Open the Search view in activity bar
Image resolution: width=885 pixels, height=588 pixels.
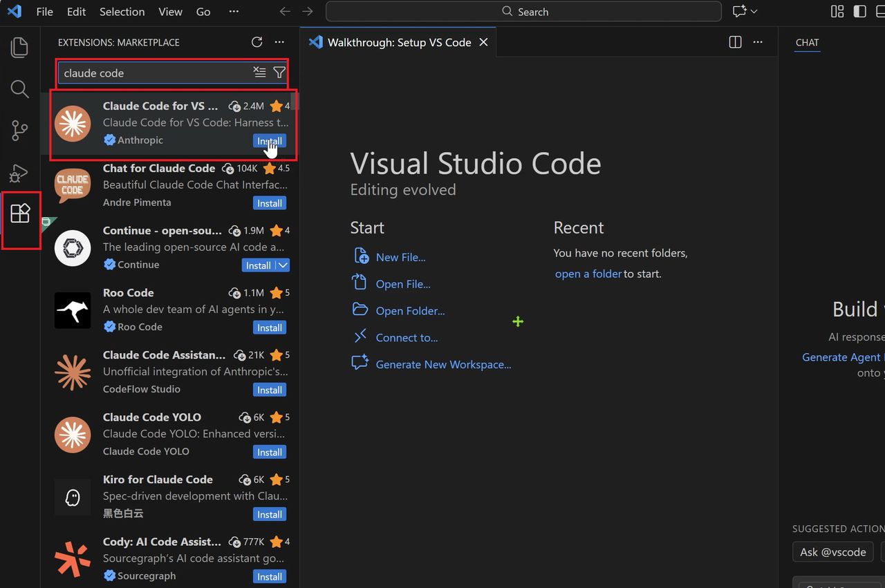click(x=20, y=88)
